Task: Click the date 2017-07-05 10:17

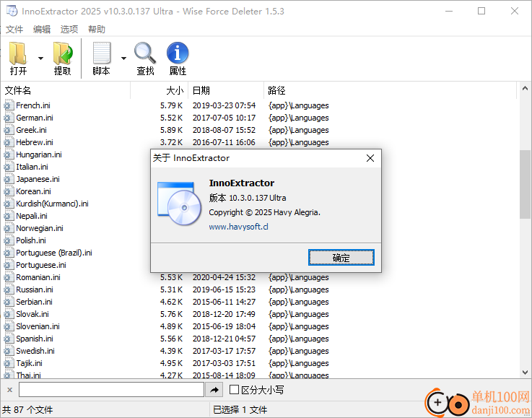Action: pyautogui.click(x=224, y=118)
